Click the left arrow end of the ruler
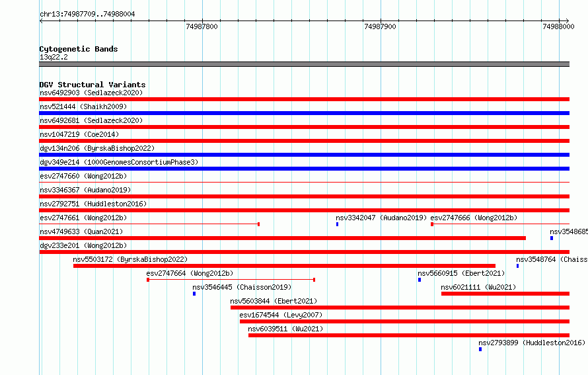 (x=41, y=21)
